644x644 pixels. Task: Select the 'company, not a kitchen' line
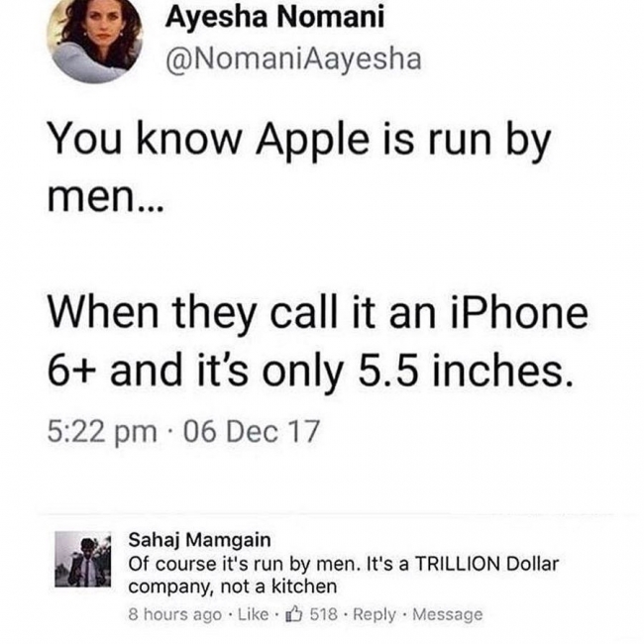pos(233,587)
